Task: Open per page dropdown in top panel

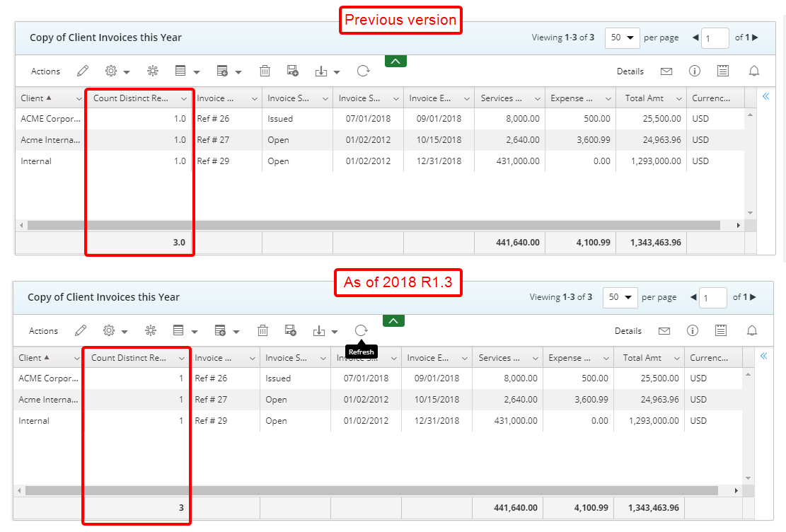Action: 622,37
